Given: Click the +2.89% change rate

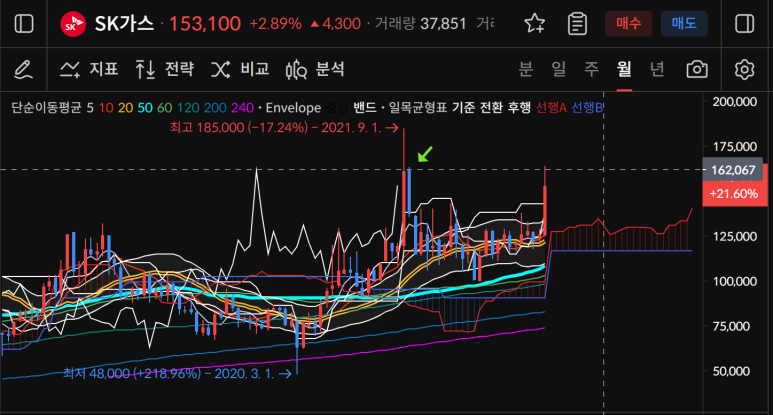Looking at the screenshot, I should [x=276, y=24].
